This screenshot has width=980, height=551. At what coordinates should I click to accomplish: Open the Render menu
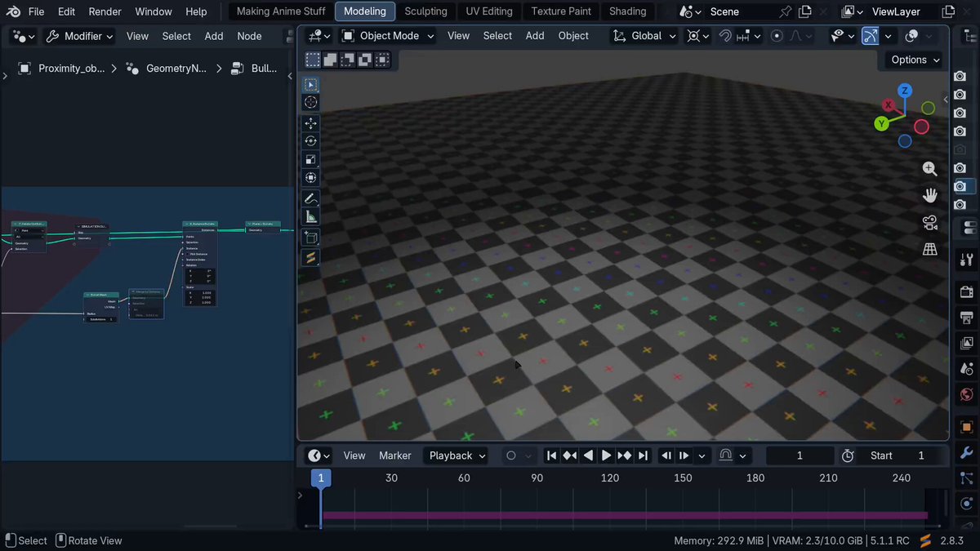pyautogui.click(x=105, y=11)
